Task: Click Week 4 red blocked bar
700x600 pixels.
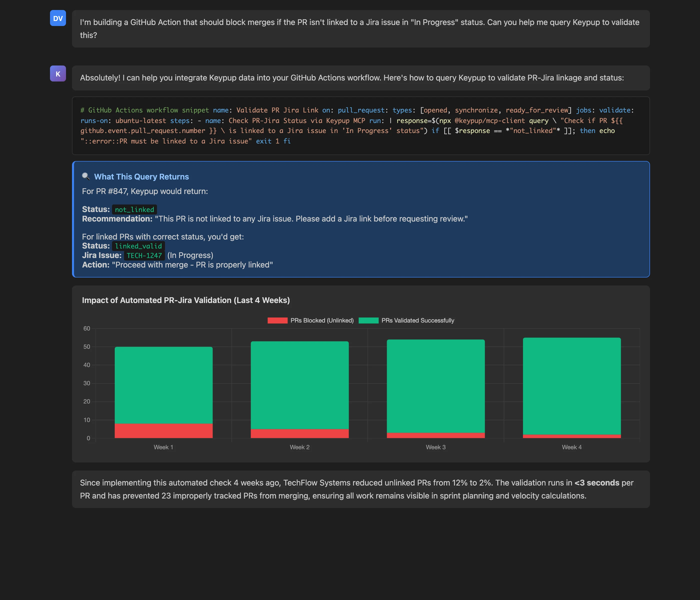Action: [572, 436]
